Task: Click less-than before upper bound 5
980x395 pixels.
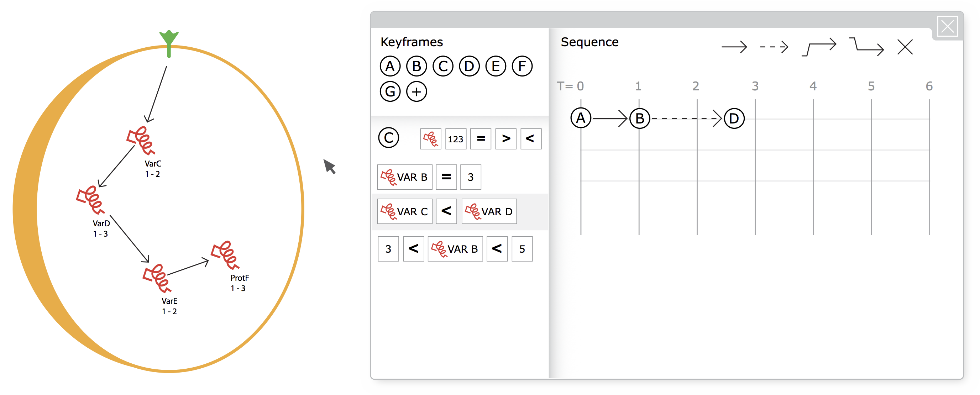Action: [497, 249]
